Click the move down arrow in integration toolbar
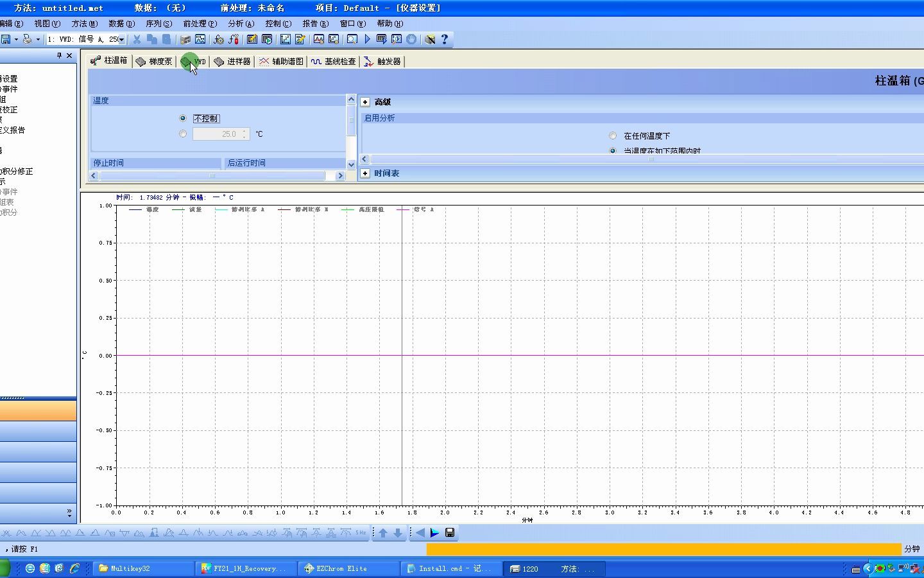 click(x=398, y=533)
